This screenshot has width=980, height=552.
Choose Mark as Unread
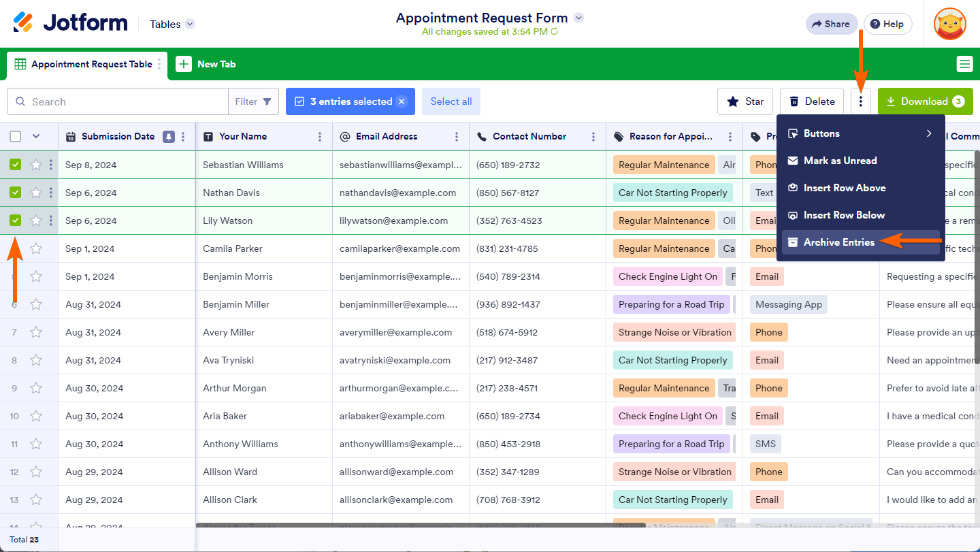click(x=861, y=161)
